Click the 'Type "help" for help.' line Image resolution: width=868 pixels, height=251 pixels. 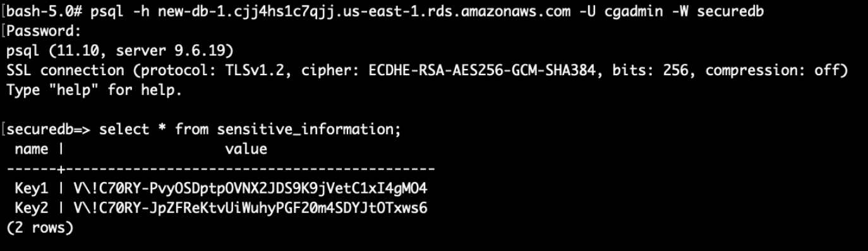click(94, 90)
